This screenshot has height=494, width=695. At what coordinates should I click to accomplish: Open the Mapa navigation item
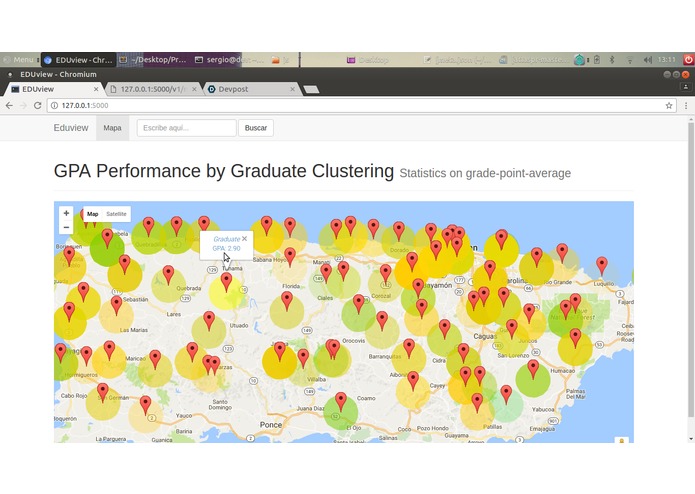[113, 128]
